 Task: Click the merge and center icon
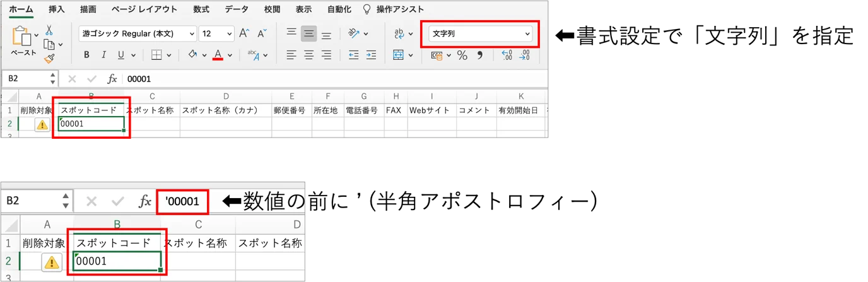coord(398,55)
